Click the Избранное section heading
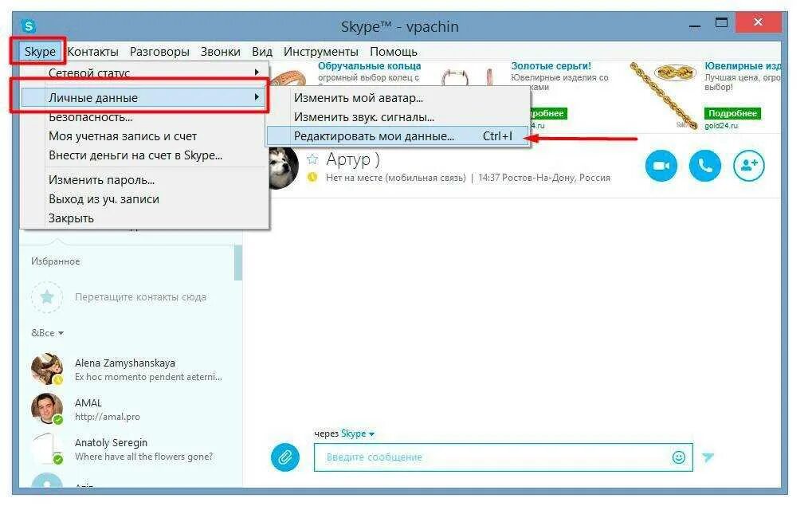The height and width of the screenshot is (506, 812). pyautogui.click(x=56, y=261)
